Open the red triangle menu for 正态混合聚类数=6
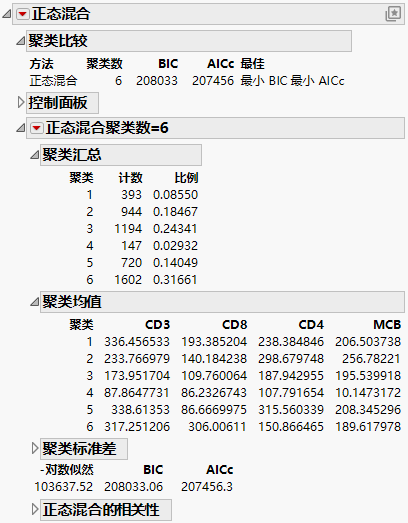 pyautogui.click(x=37, y=128)
